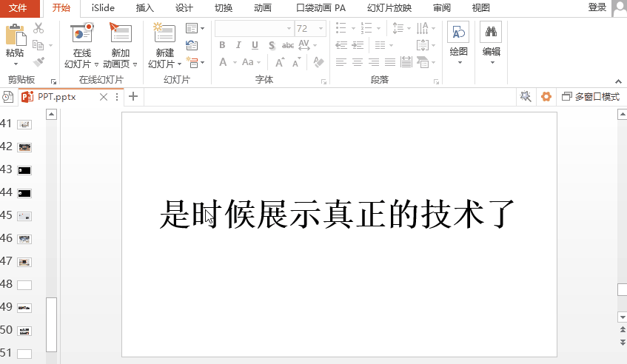
Task: Click the distributed alignment icon
Action: pos(406,62)
